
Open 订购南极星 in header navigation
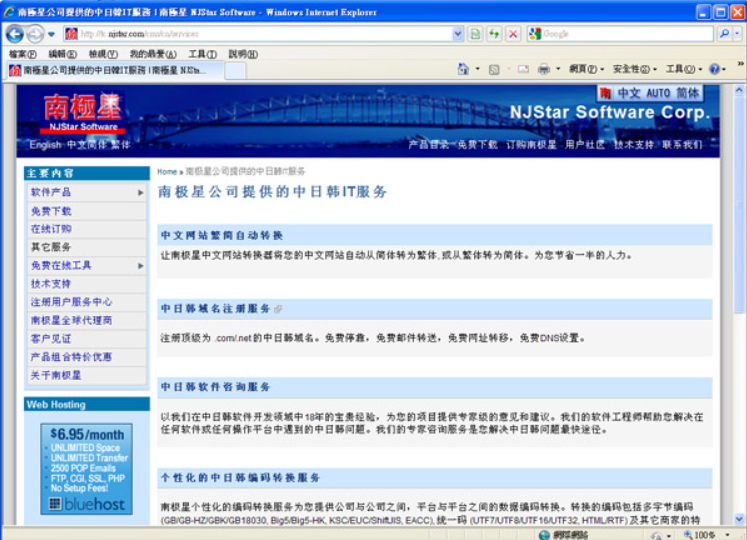(x=531, y=145)
